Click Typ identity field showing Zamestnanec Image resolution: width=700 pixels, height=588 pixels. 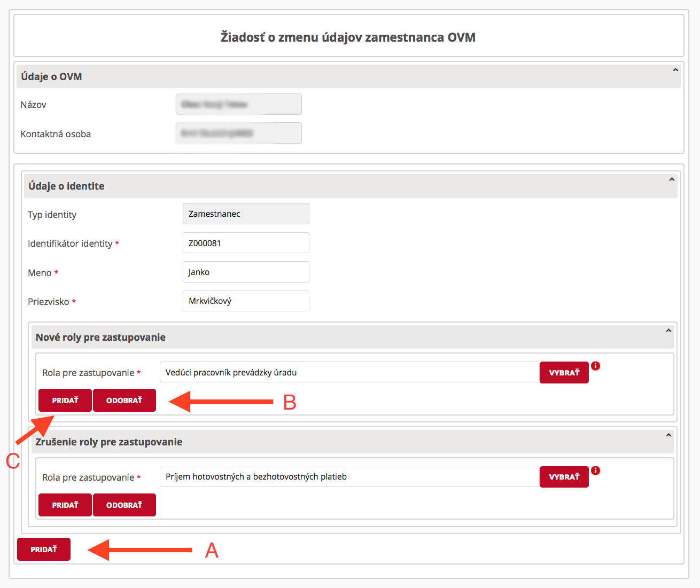pyautogui.click(x=246, y=214)
